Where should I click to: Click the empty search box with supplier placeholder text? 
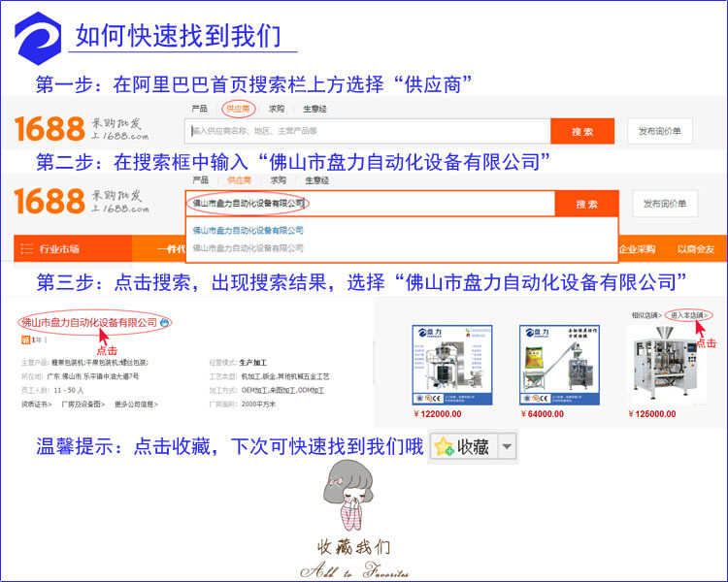coord(367,131)
